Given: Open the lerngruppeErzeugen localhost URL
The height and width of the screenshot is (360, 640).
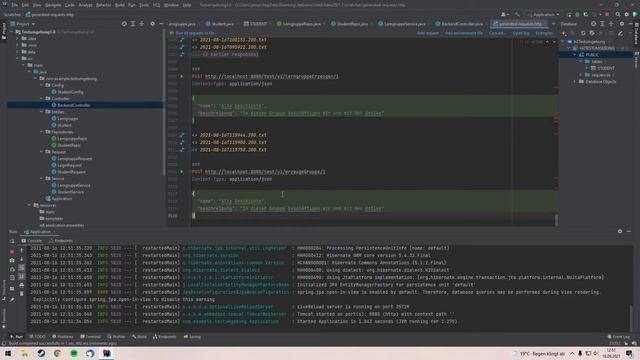Looking at the screenshot, I should 271,76.
